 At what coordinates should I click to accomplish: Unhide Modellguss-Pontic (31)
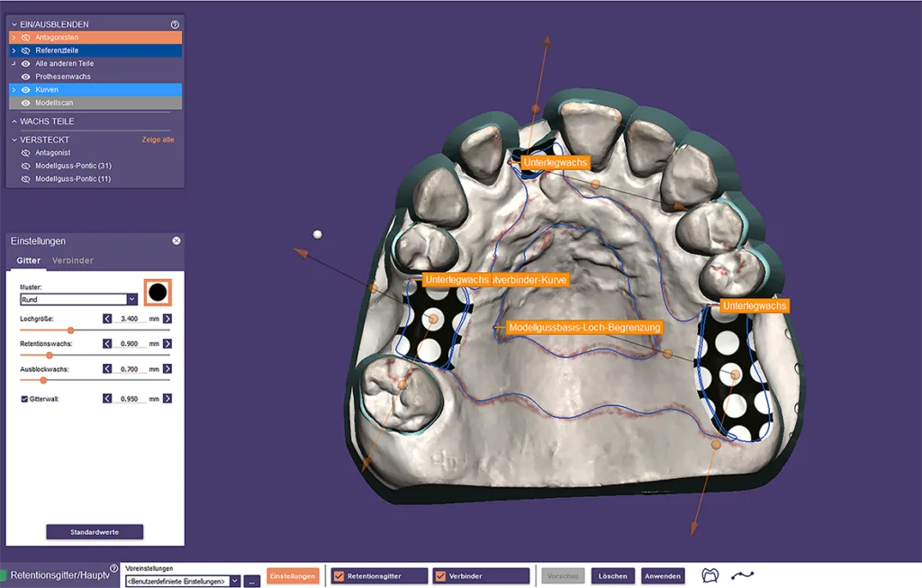(26, 166)
